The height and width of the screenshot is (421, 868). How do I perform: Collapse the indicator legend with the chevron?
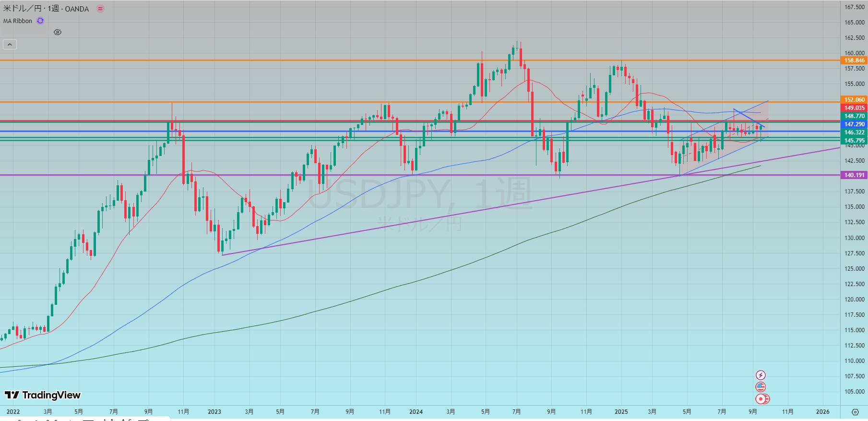(x=10, y=45)
